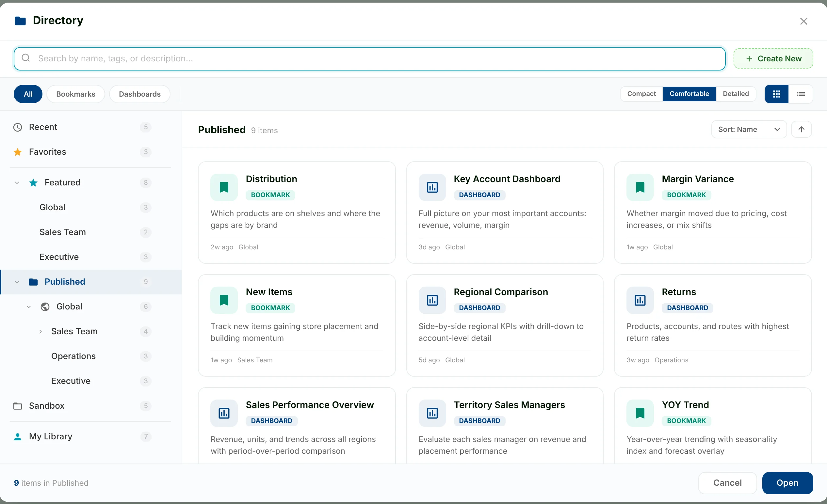The image size is (827, 504).
Task: Select the Regional Comparison card description
Action: click(x=501, y=332)
